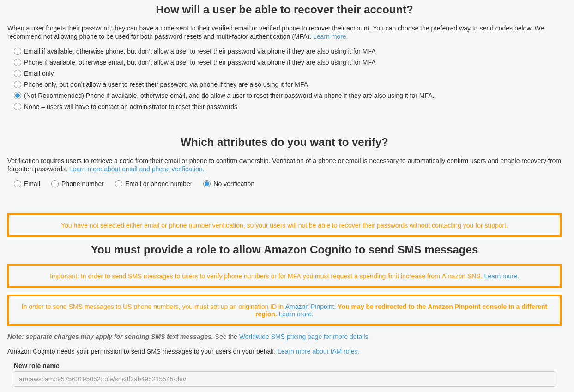574x392 pixels.
Task: Select "None – users contact an administrator"
Action: 17,106
